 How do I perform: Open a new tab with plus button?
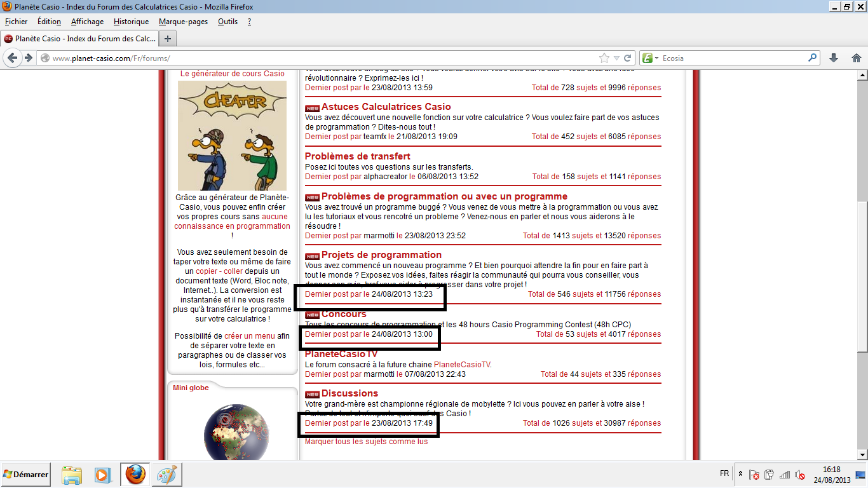pos(168,39)
